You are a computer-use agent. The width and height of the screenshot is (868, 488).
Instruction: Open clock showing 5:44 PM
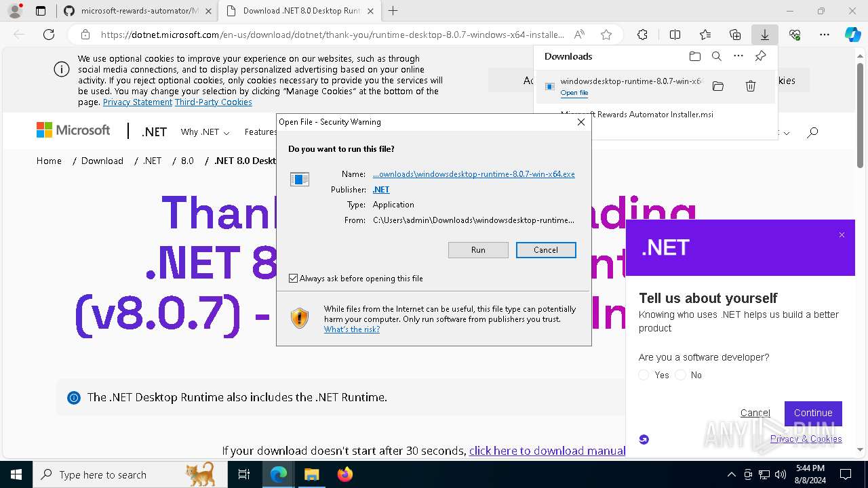click(x=810, y=475)
